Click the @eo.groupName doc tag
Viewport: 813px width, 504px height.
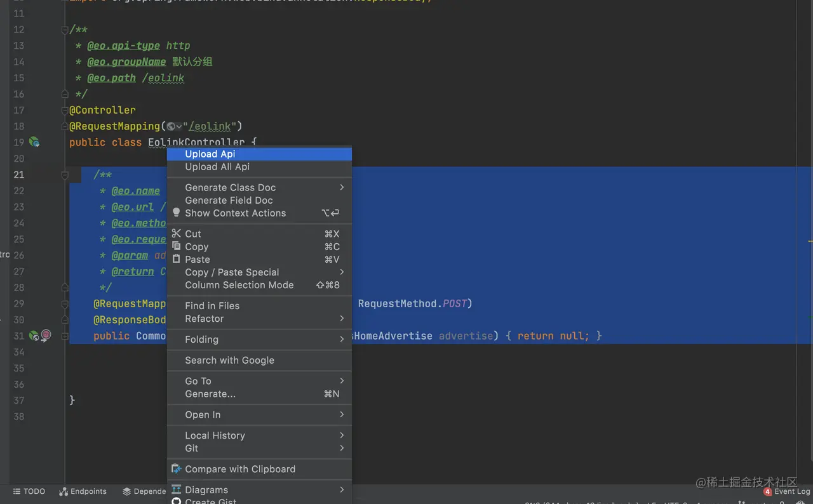[x=126, y=62]
